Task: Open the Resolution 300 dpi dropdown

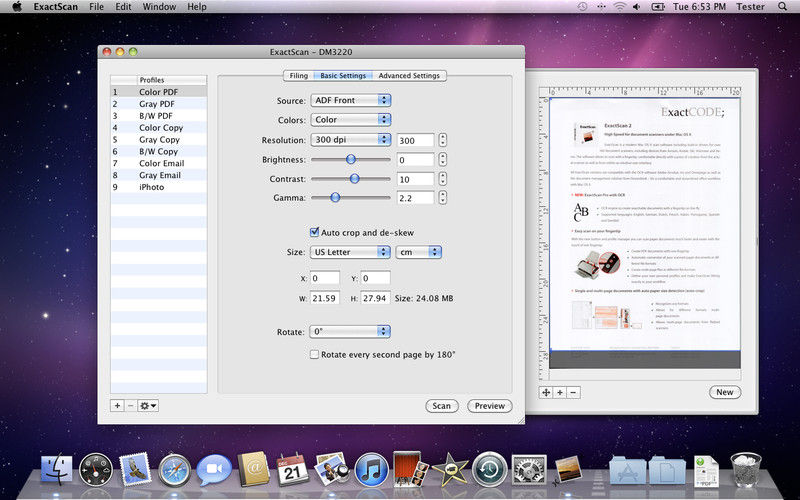Action: 351,139
